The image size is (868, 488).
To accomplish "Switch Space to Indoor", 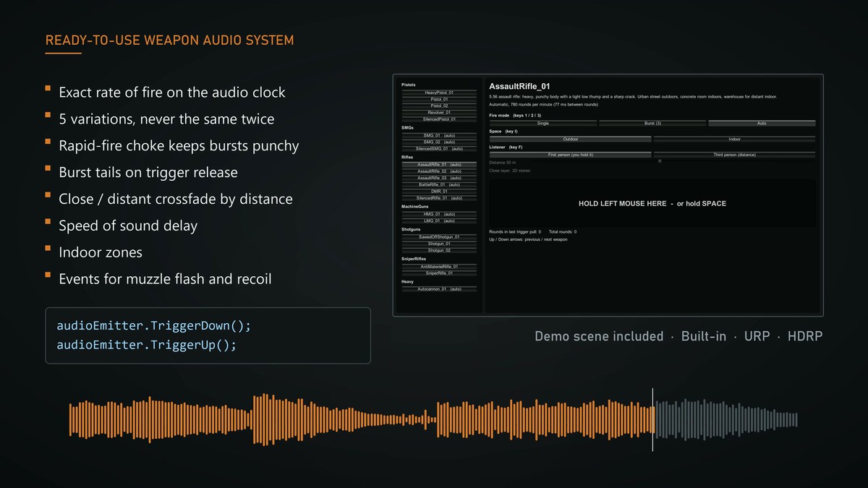I will click(x=734, y=139).
